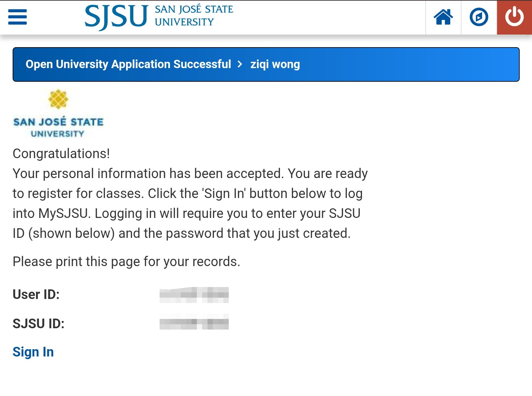Image resolution: width=532 pixels, height=396 pixels.
Task: Click the 'Your personal information has been accepted' line
Action: coord(190,173)
